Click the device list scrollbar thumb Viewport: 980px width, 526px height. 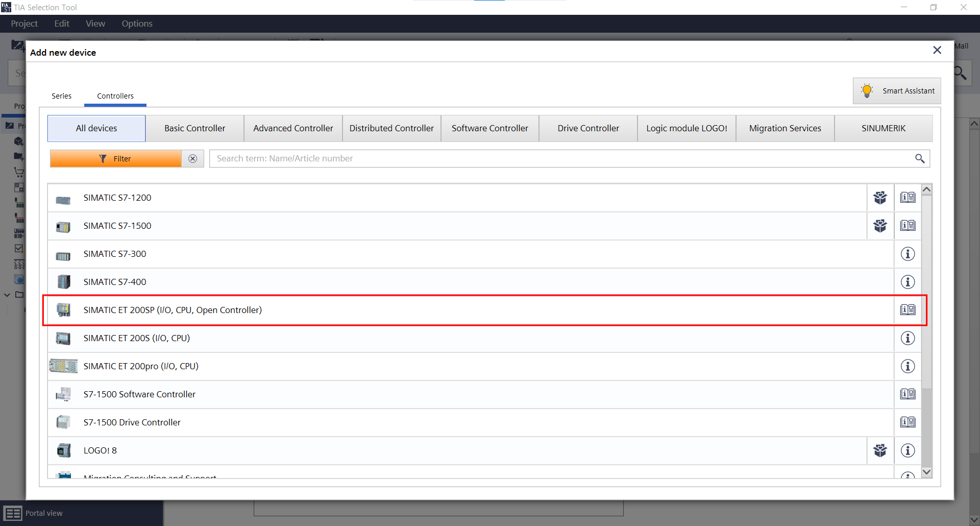[927, 292]
